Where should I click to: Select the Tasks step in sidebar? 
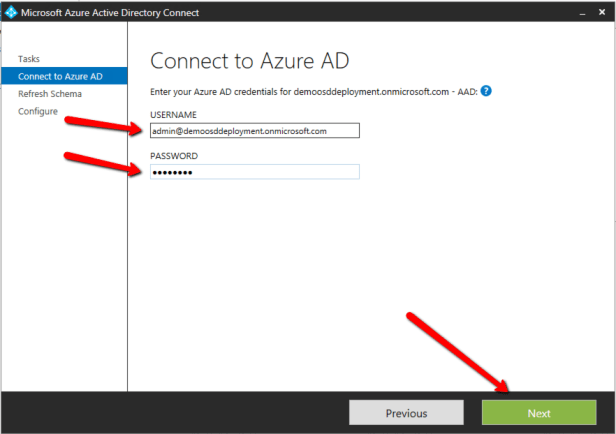point(29,59)
